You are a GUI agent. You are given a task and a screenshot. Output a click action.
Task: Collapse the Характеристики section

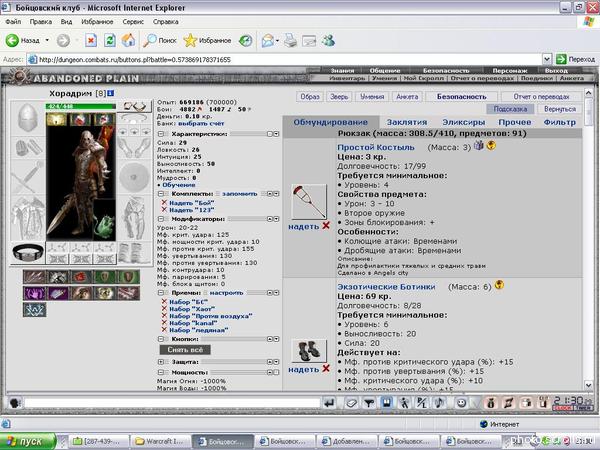161,134
